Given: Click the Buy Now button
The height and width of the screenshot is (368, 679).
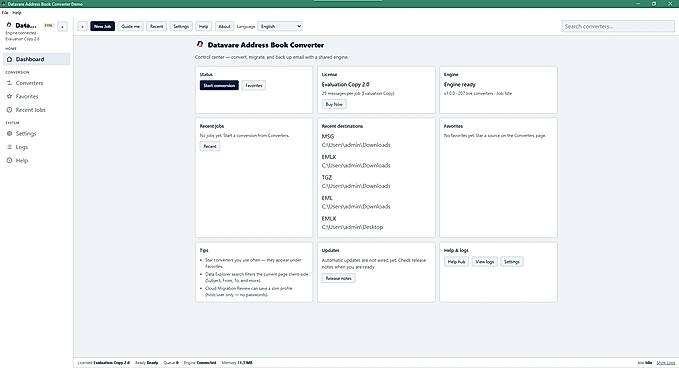Looking at the screenshot, I should pyautogui.click(x=334, y=104).
